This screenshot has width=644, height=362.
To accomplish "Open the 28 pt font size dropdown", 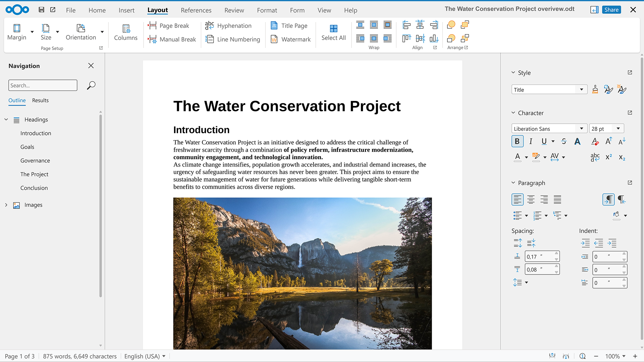I will pos(618,129).
